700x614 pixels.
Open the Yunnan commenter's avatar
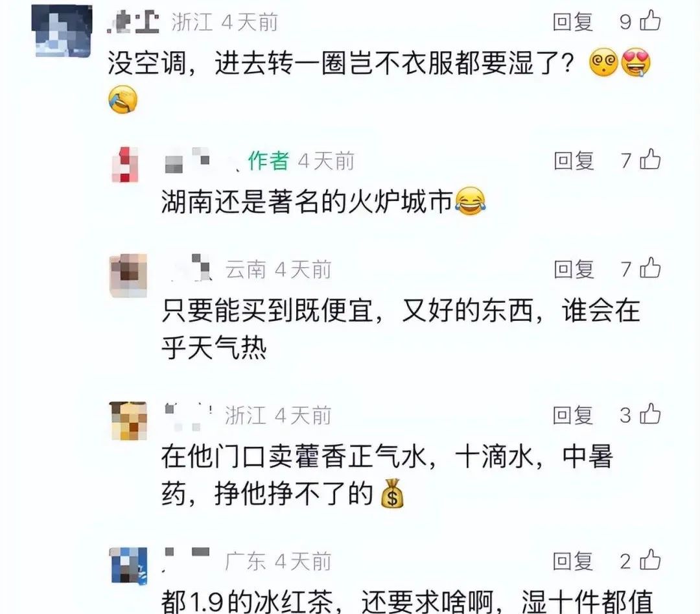click(128, 275)
